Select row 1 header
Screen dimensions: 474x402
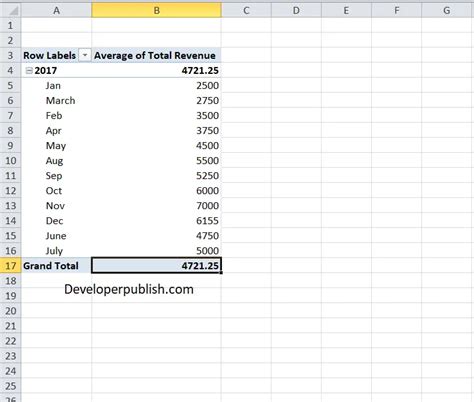[x=11, y=25]
